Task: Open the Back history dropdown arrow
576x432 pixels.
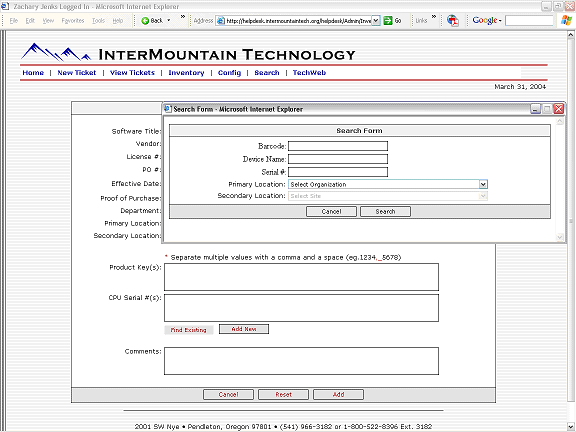Action: [x=169, y=21]
